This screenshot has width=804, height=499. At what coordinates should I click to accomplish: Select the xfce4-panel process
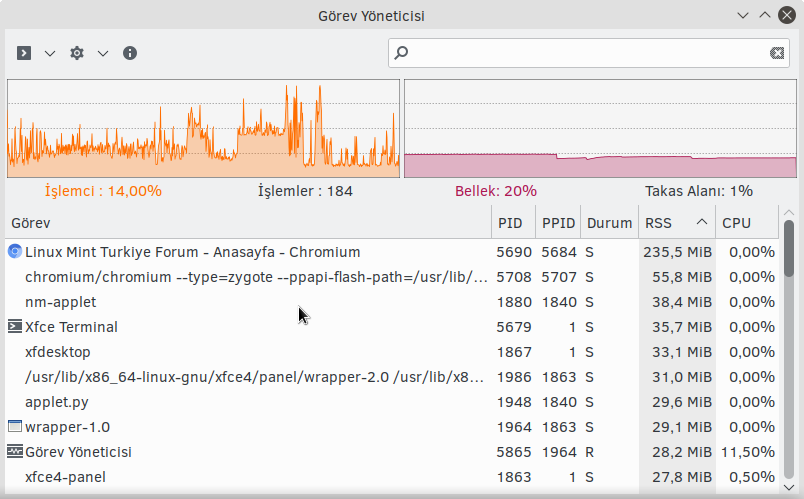point(392,477)
